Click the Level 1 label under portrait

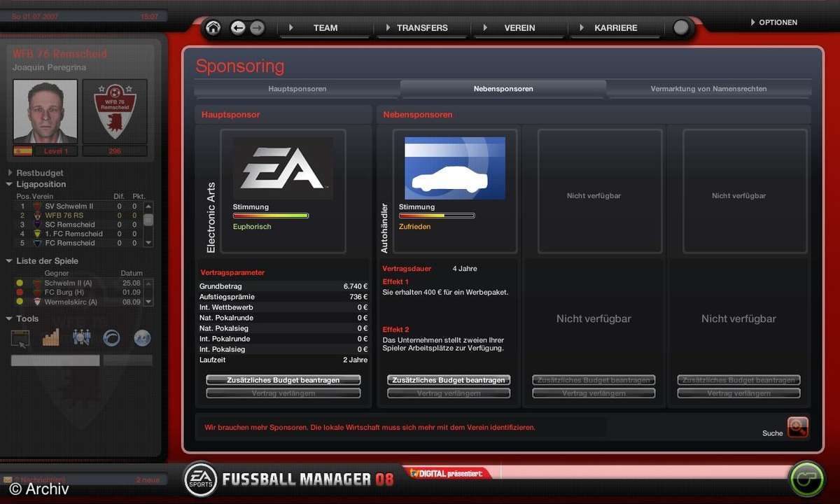point(56,151)
